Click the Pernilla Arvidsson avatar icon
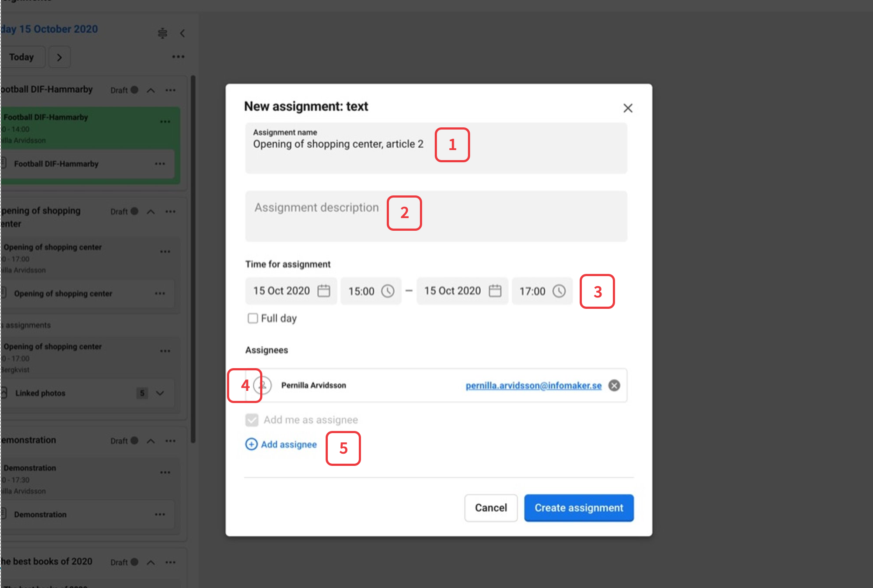Viewport: 873px width, 588px height. click(263, 385)
